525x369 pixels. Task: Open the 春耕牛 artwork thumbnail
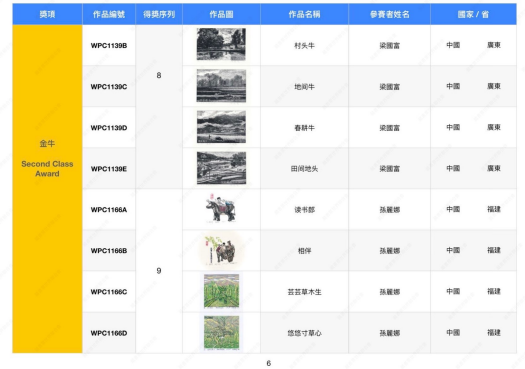tap(221, 127)
